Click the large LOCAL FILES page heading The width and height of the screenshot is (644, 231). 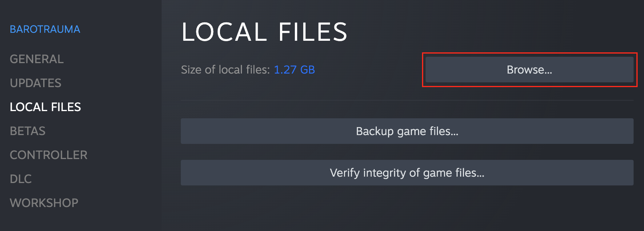[264, 32]
